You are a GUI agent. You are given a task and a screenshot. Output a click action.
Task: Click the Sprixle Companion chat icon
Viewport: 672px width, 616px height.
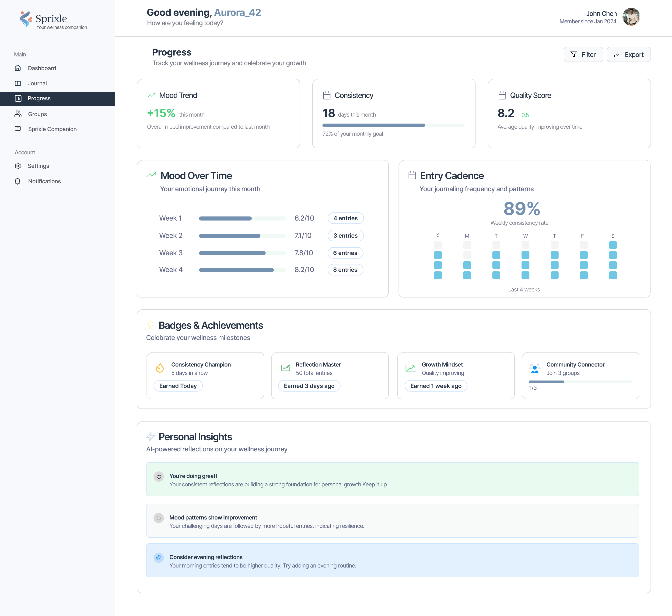pos(18,129)
